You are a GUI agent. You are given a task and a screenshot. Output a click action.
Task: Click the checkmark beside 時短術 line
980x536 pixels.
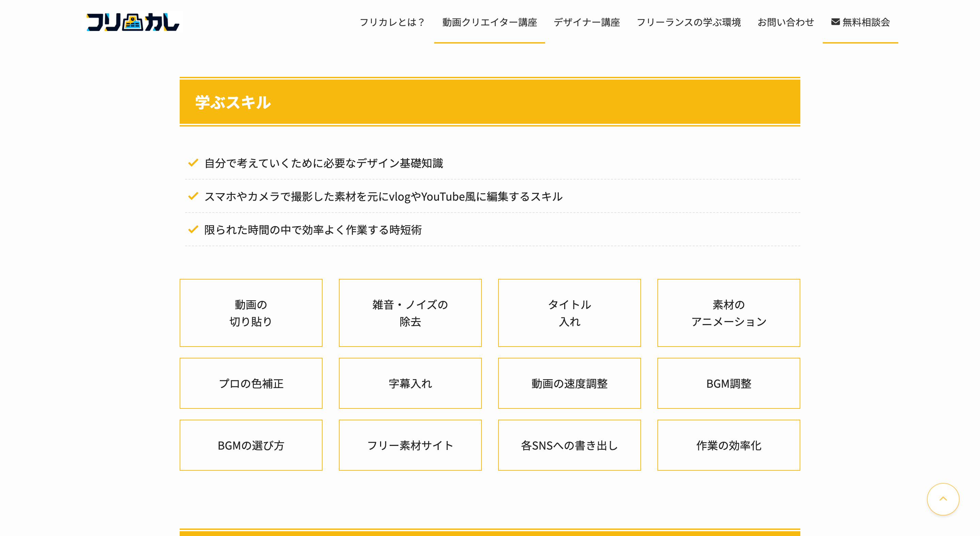pos(193,229)
